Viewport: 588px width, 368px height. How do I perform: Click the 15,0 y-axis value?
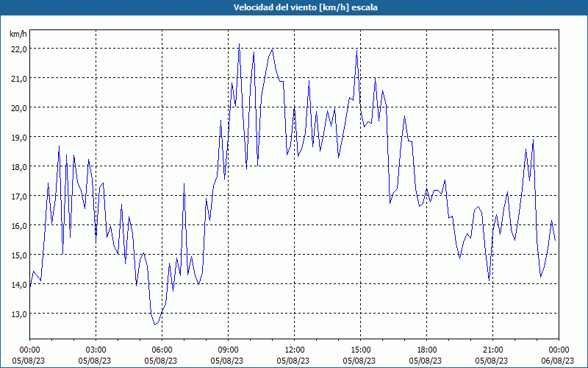(x=19, y=255)
